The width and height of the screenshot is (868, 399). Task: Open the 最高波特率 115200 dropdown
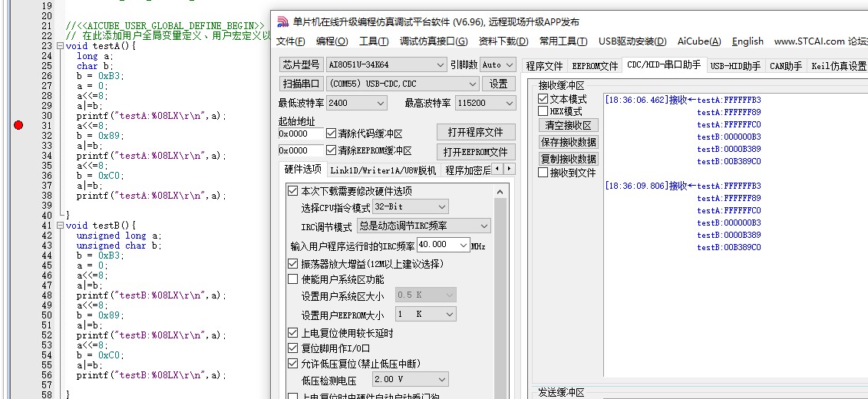click(x=486, y=104)
